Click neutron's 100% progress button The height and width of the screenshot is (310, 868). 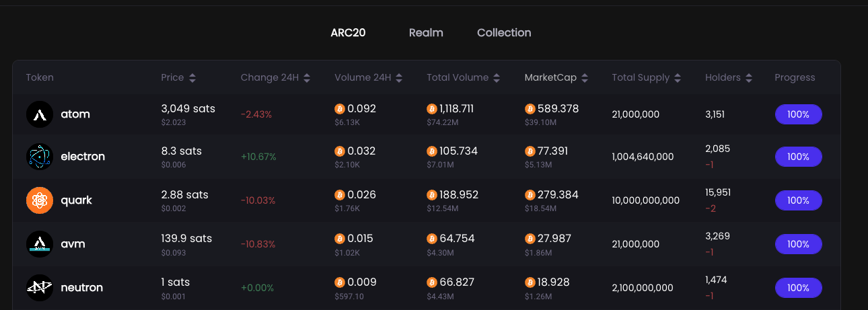[x=799, y=288]
